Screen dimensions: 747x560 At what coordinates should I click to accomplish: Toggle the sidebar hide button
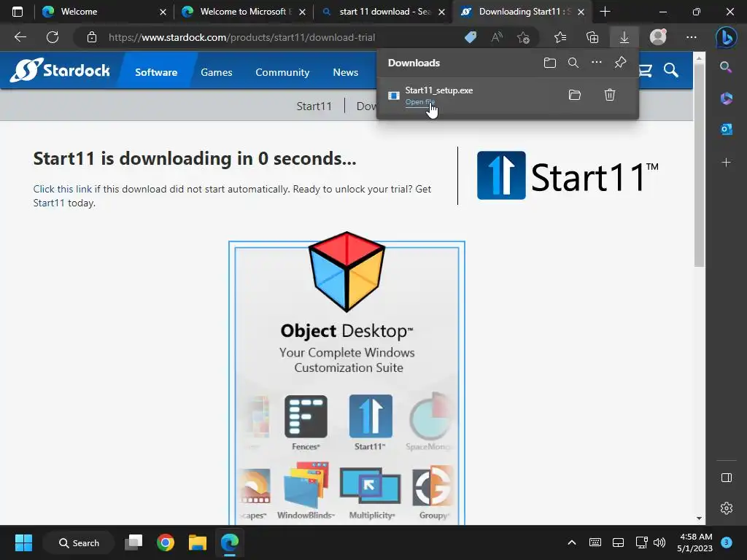pos(726,478)
